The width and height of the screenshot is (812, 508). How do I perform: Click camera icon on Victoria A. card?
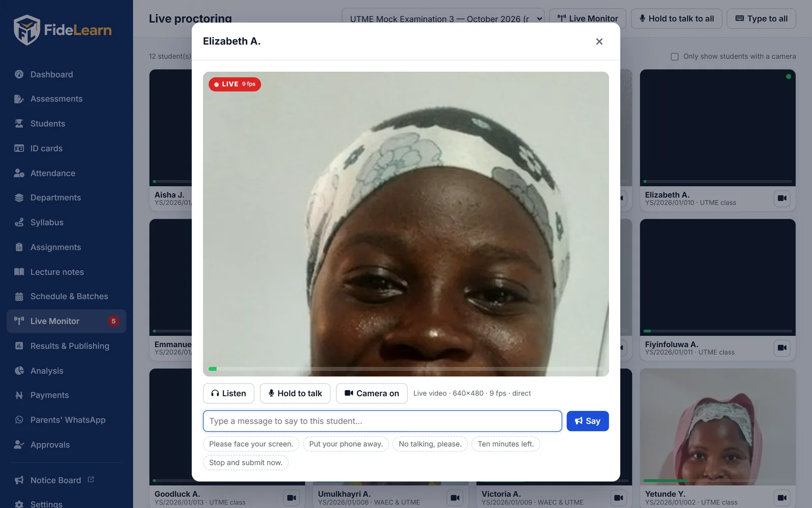pos(619,498)
